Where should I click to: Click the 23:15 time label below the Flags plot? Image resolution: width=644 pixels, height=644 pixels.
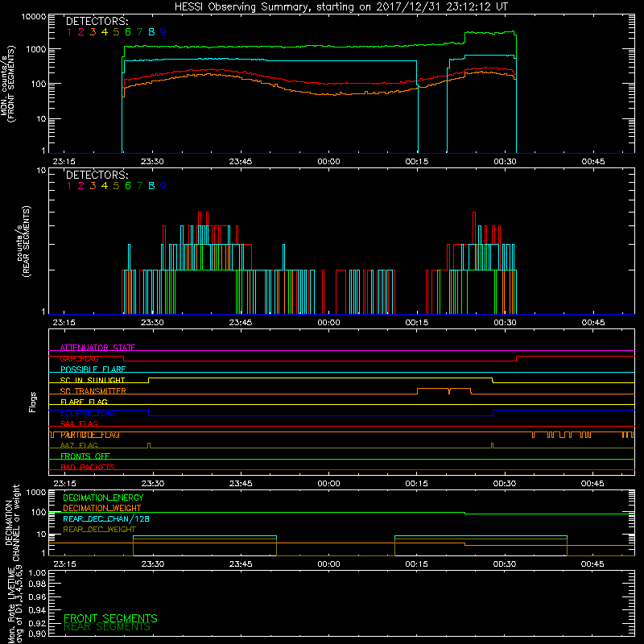[x=64, y=484]
